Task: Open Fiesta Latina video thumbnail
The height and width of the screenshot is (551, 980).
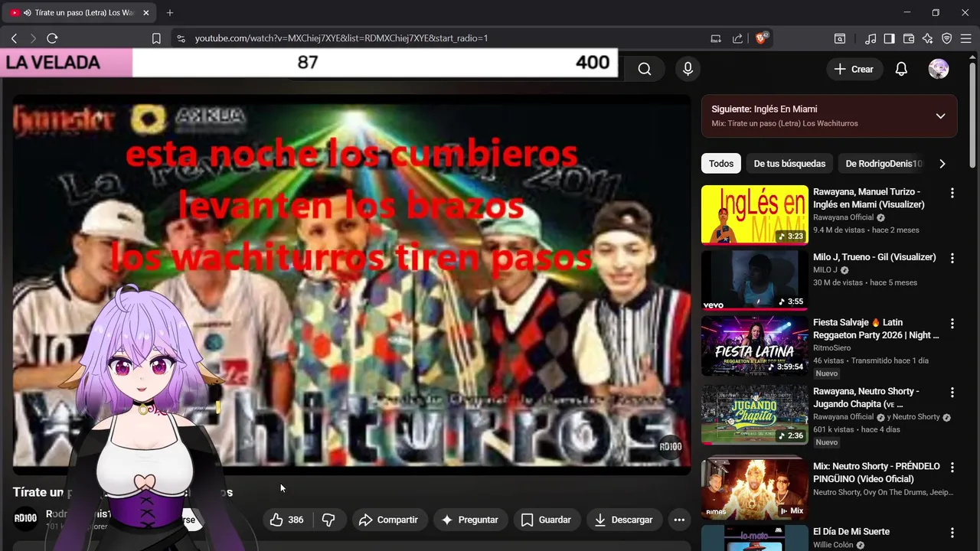Action: pyautogui.click(x=754, y=347)
